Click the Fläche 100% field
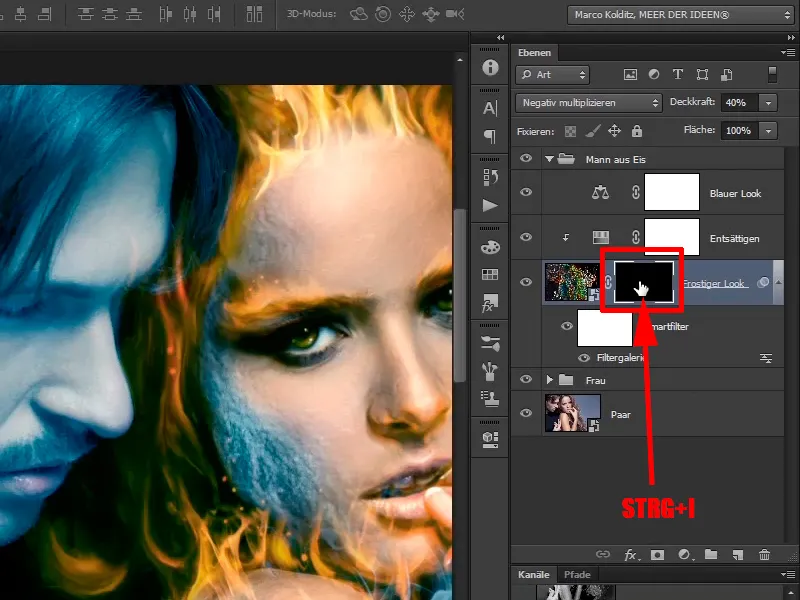Screen dimensions: 800x600 click(x=740, y=131)
